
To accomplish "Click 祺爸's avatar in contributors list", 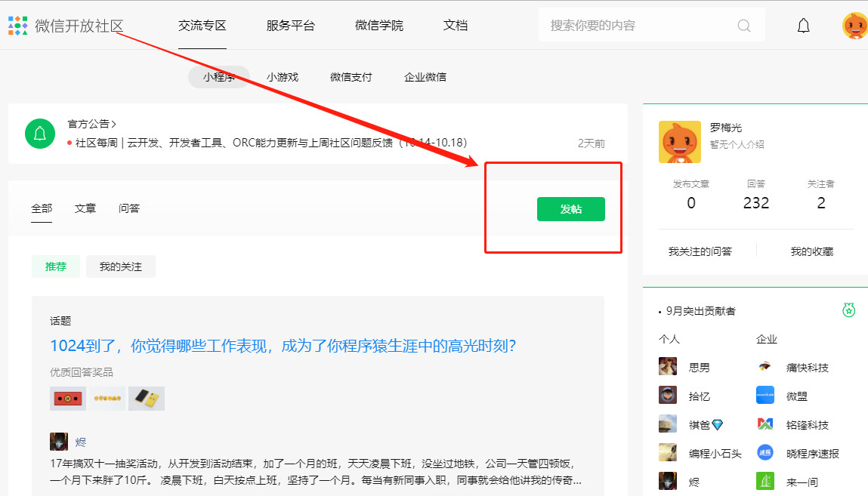I will pos(668,424).
